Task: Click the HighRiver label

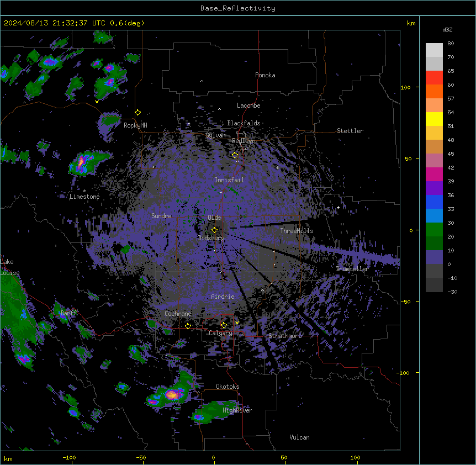Action: (x=237, y=410)
